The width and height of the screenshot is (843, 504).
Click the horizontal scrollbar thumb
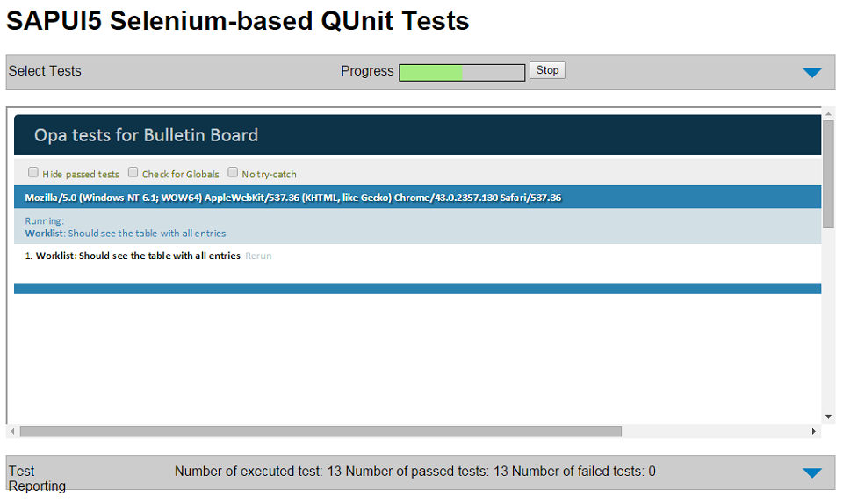(x=321, y=432)
